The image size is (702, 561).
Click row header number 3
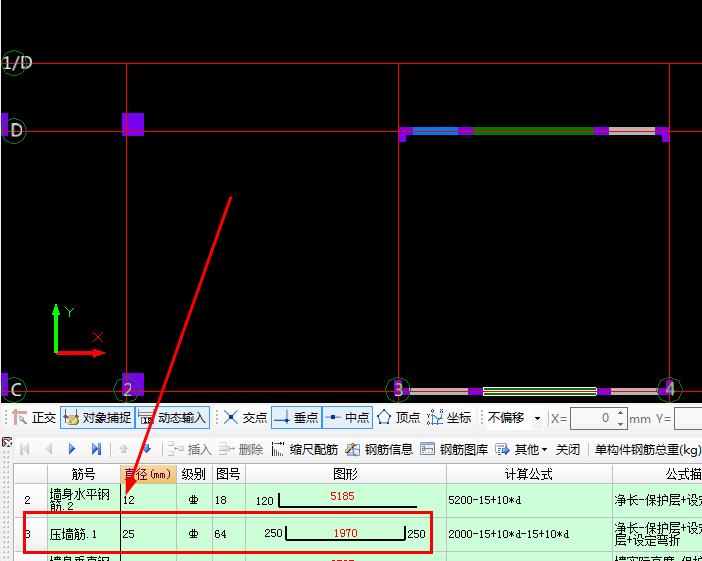[30, 534]
